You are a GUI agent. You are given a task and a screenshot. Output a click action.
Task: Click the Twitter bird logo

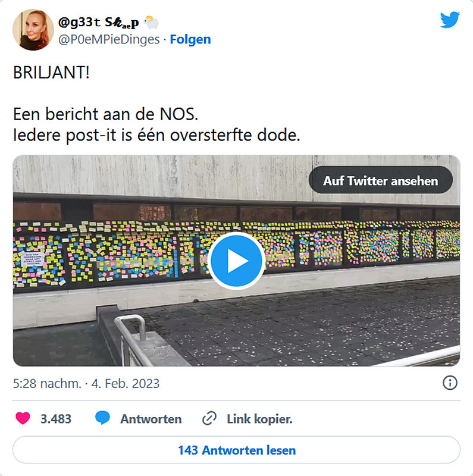click(450, 20)
